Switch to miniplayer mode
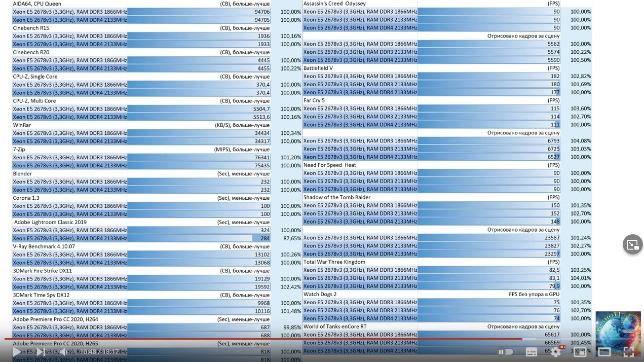 pyautogui.click(x=580, y=351)
